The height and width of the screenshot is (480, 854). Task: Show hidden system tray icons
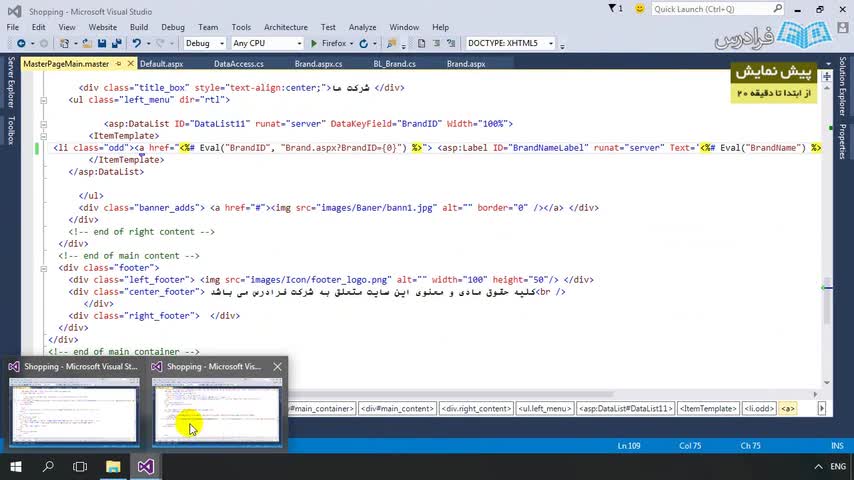[x=818, y=466]
